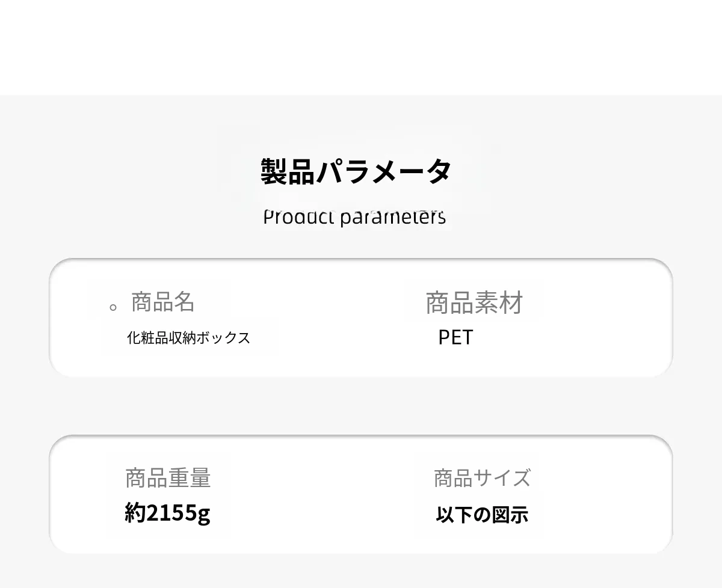Select the 商品サイズ label
Image resolution: width=722 pixels, height=588 pixels.
pos(482,478)
